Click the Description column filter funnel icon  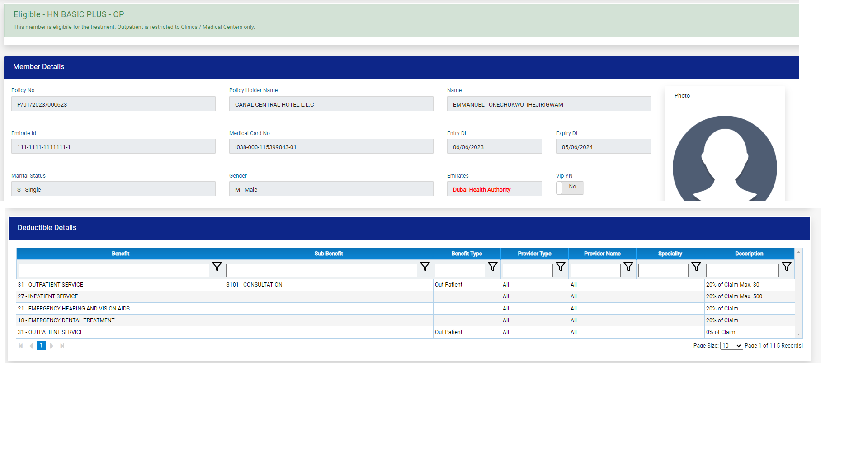[x=787, y=267]
